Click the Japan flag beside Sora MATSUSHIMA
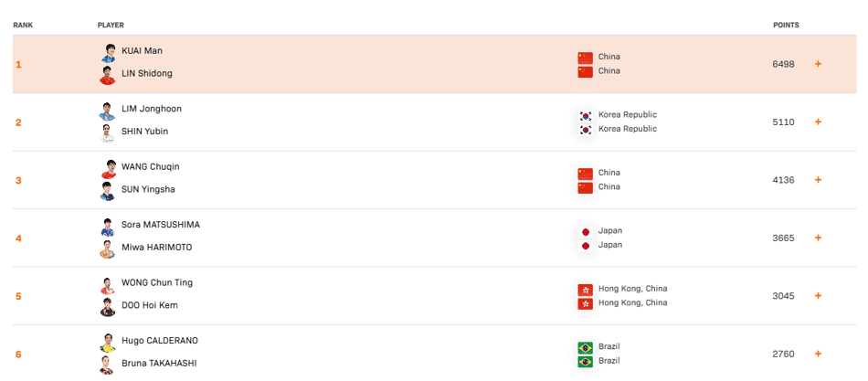 pyautogui.click(x=585, y=231)
